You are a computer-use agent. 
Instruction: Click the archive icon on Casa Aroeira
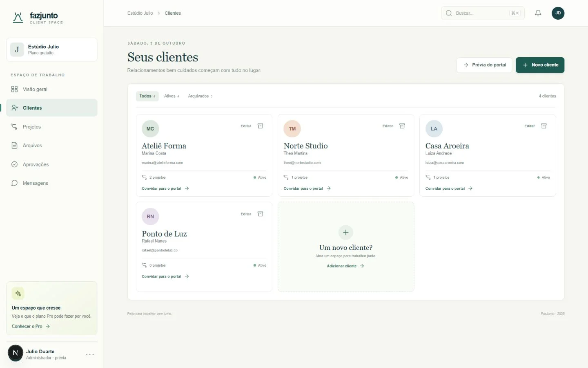(544, 126)
